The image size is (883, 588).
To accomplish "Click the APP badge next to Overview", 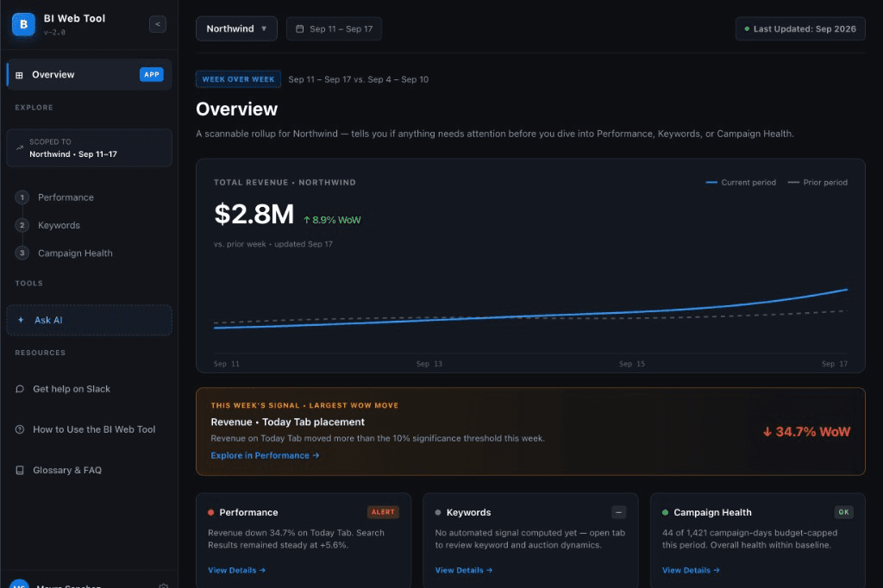I will point(152,74).
